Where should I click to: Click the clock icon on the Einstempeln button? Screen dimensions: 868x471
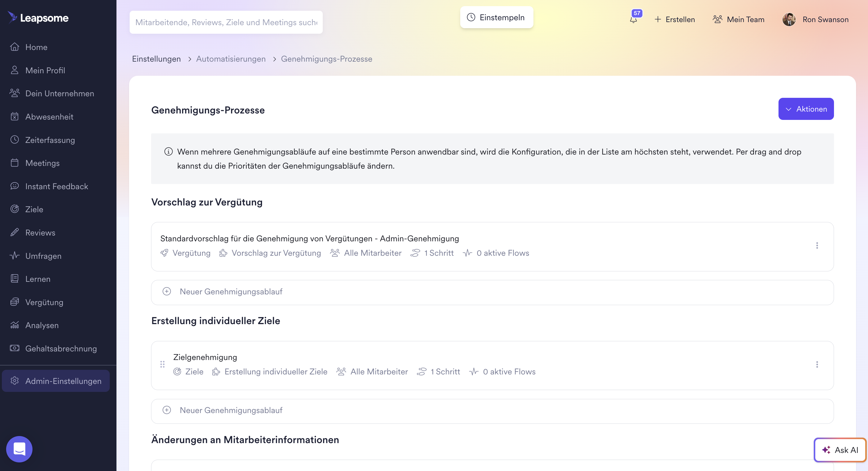click(471, 17)
